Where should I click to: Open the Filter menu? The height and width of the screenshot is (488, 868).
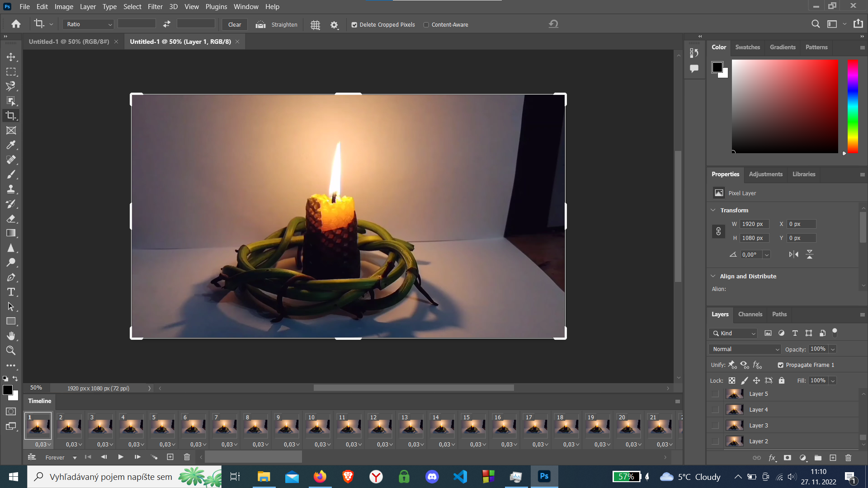click(x=155, y=7)
